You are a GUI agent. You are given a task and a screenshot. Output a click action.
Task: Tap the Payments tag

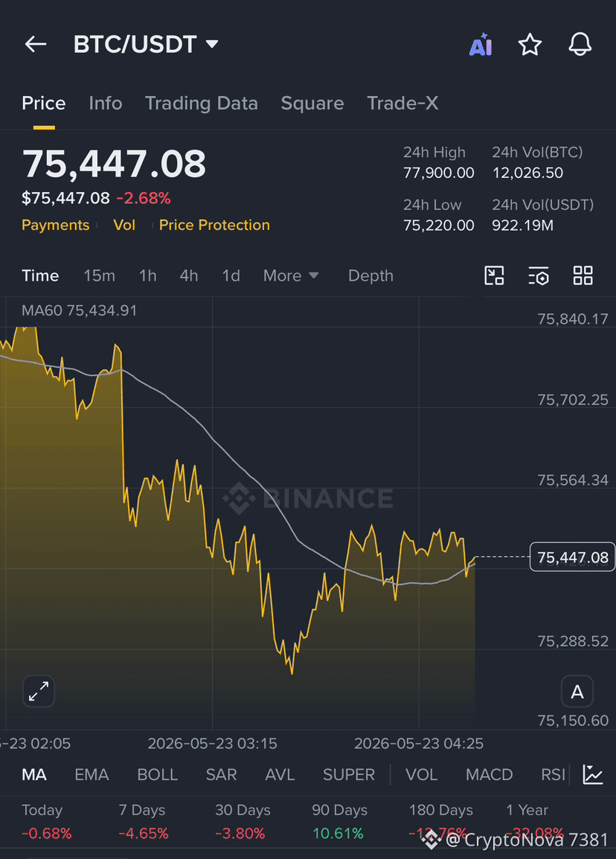[x=55, y=225]
